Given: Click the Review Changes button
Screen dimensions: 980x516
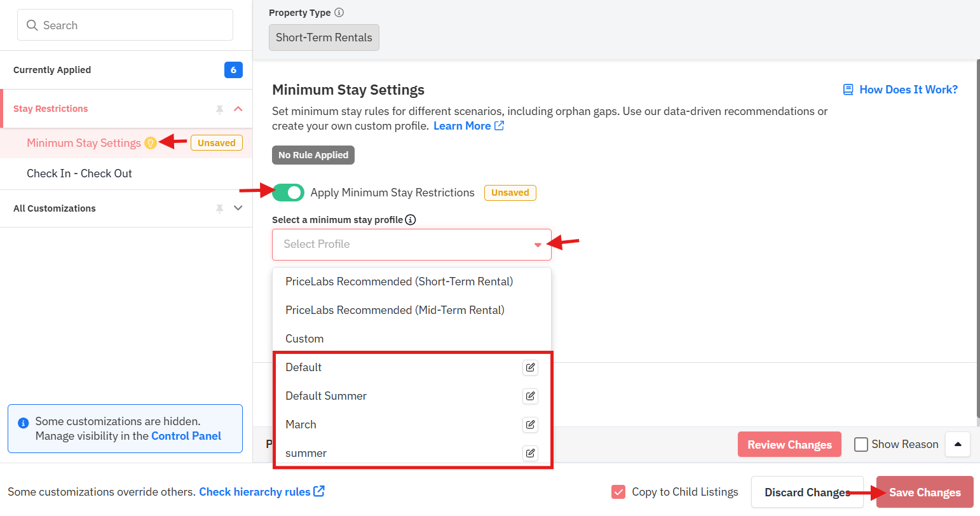Looking at the screenshot, I should pos(789,444).
